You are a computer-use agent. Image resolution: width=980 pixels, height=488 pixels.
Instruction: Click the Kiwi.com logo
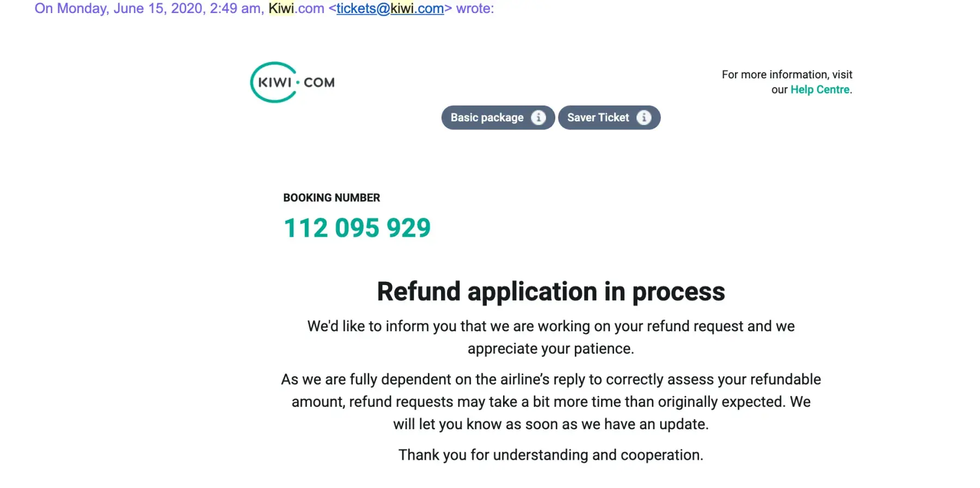[x=292, y=82]
